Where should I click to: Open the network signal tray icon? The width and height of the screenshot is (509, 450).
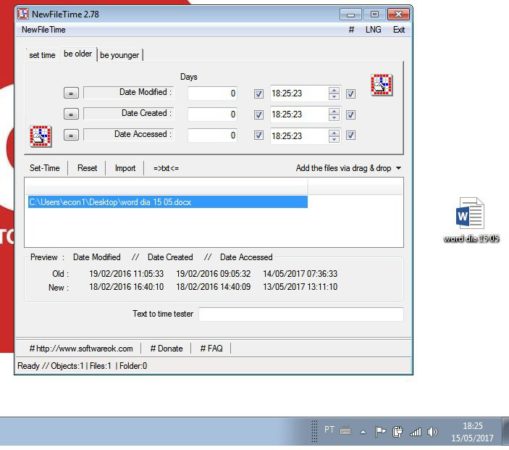tap(415, 432)
